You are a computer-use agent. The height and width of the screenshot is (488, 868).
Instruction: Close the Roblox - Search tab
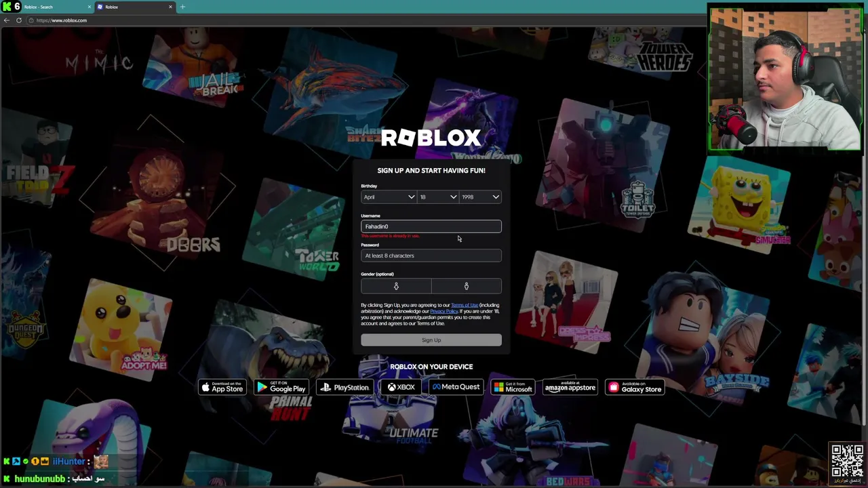[x=89, y=7]
